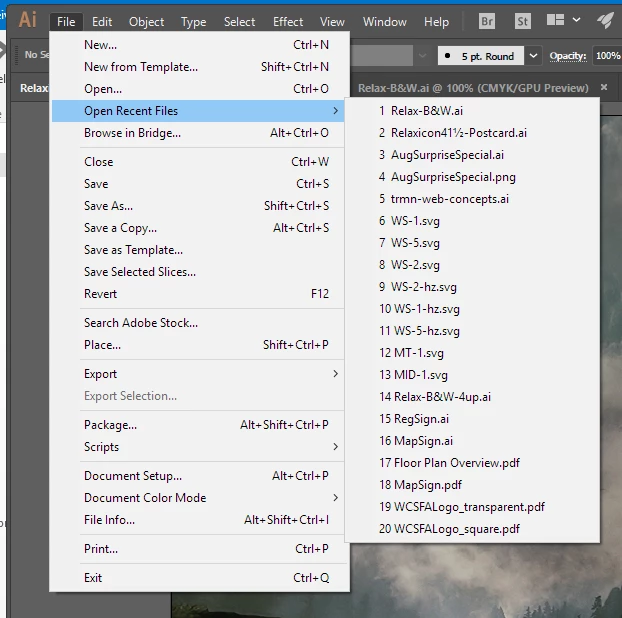Choose Save As... entry

[198, 206]
